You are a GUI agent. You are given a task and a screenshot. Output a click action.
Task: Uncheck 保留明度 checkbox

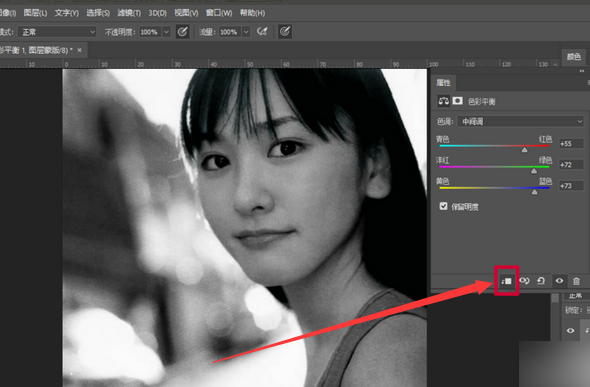pyautogui.click(x=443, y=206)
